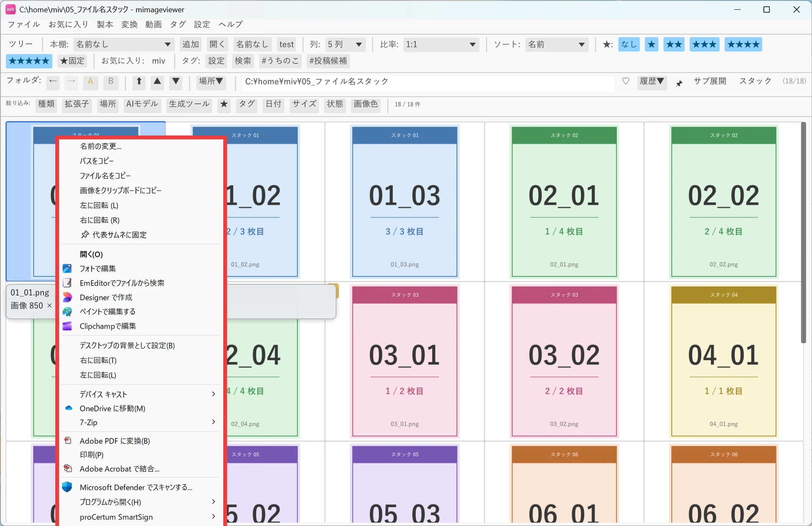Toggle folder slot A button
Image resolution: width=812 pixels, height=526 pixels.
click(x=91, y=82)
